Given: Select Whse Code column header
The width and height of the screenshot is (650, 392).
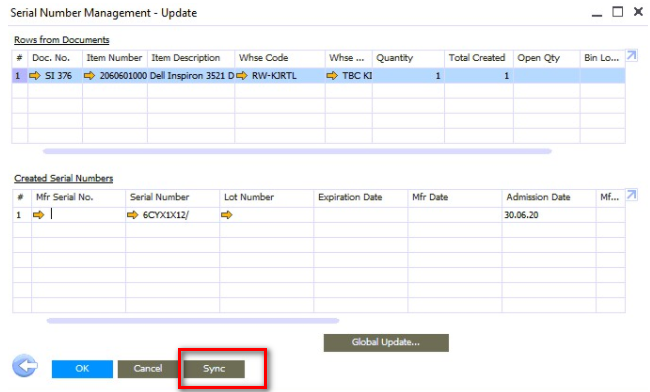Looking at the screenshot, I should (280, 58).
